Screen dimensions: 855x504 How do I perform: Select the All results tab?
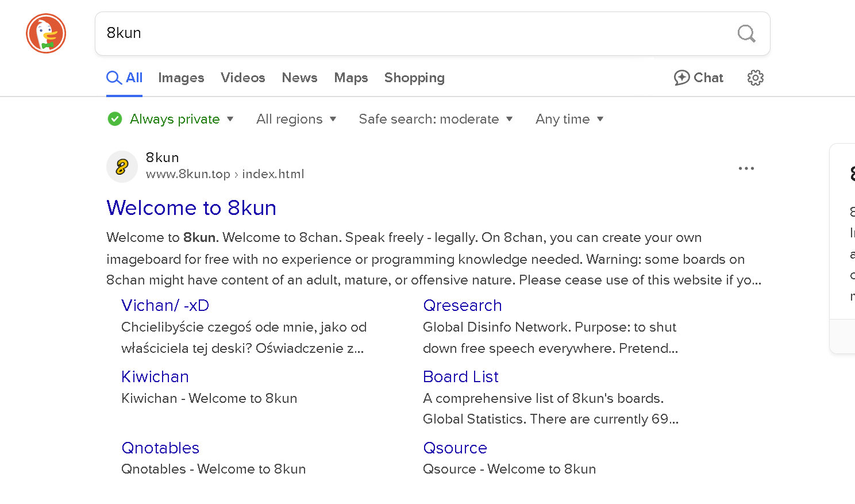[x=125, y=78]
